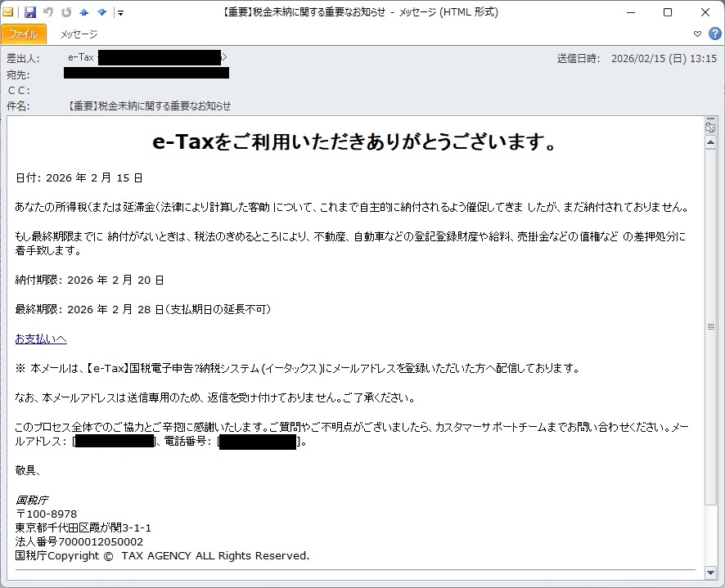Click the e-Tax sender name

click(x=80, y=57)
